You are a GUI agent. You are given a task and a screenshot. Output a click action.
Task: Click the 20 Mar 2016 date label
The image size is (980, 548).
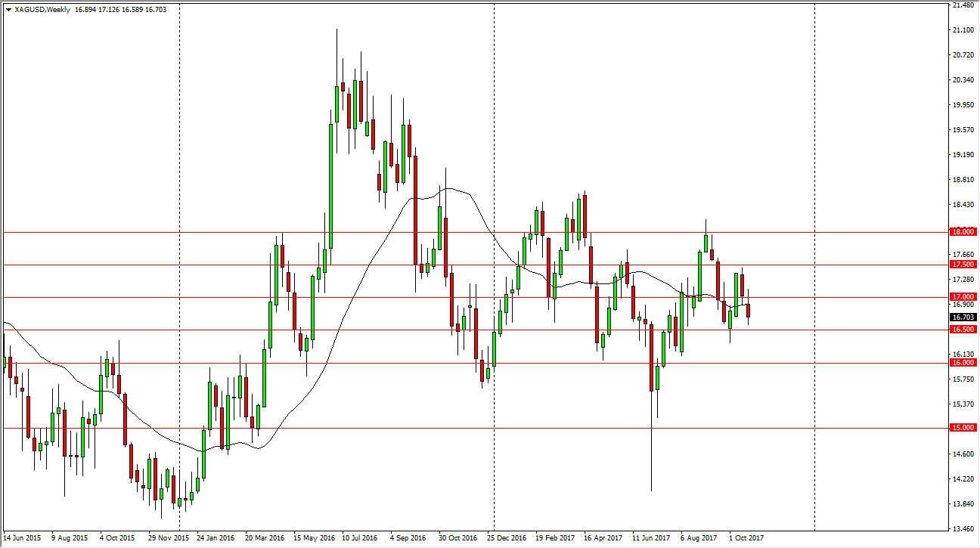pyautogui.click(x=264, y=539)
